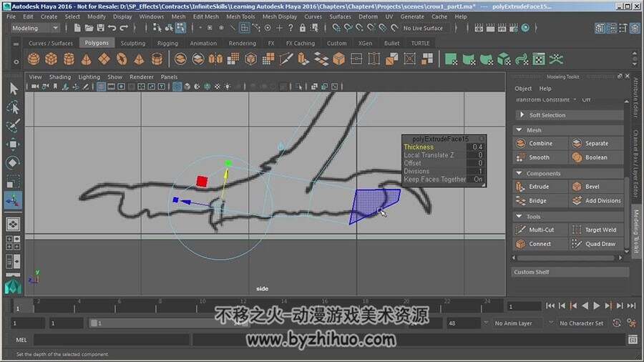
Task: Click the open scene folder icon
Action: point(89,28)
